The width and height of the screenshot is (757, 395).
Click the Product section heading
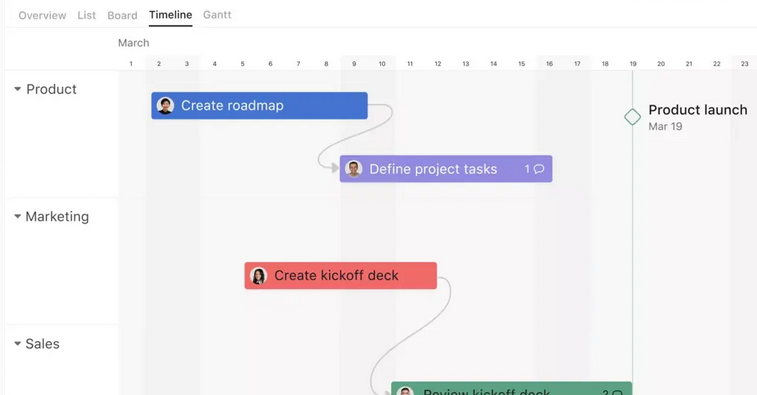pos(51,89)
